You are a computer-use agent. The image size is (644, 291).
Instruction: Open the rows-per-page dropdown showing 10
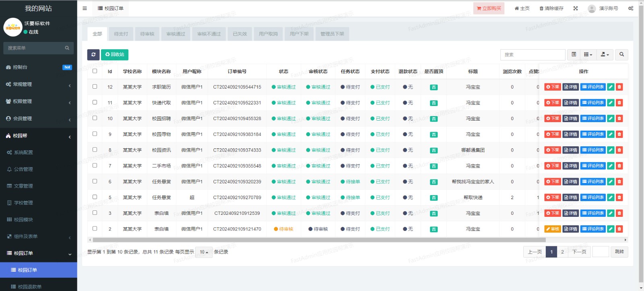204,252
